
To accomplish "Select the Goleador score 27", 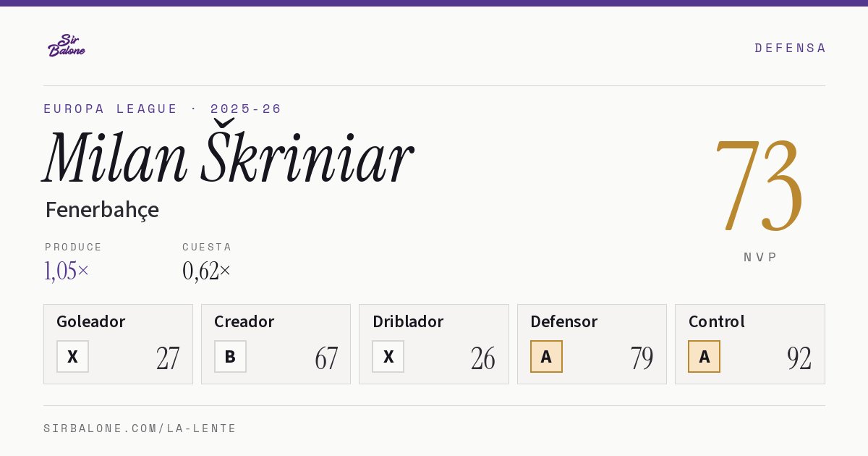I will (x=168, y=358).
